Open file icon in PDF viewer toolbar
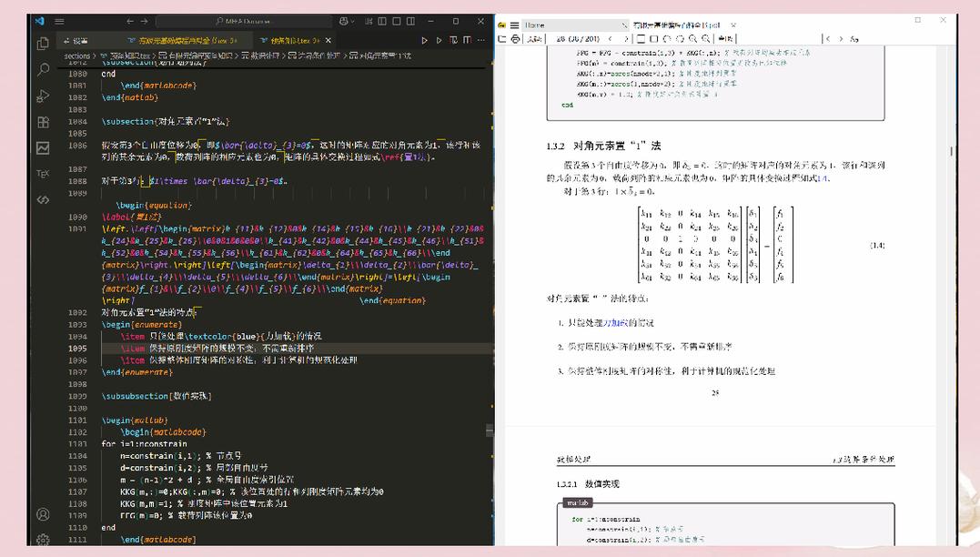980x557 pixels. [502, 39]
